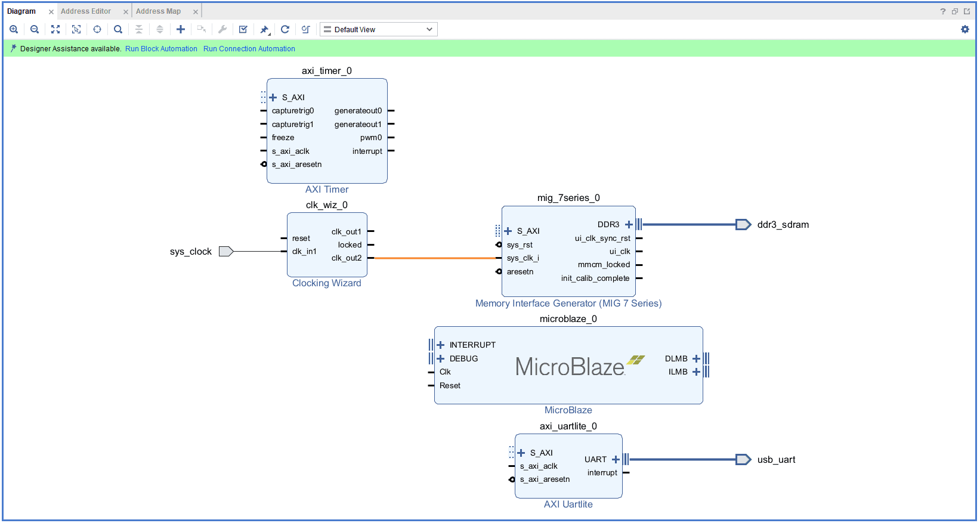980x523 pixels.
Task: Switch to the Address Map tab
Action: tap(158, 11)
